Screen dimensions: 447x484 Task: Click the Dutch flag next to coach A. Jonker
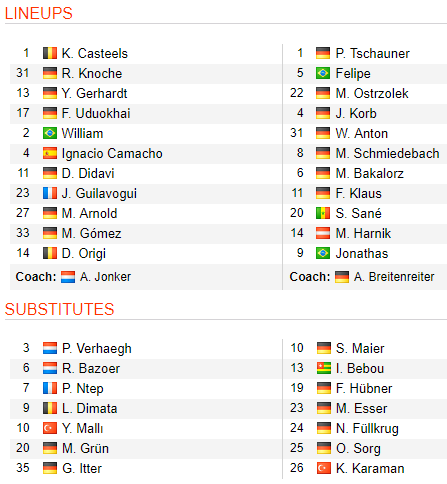68,277
